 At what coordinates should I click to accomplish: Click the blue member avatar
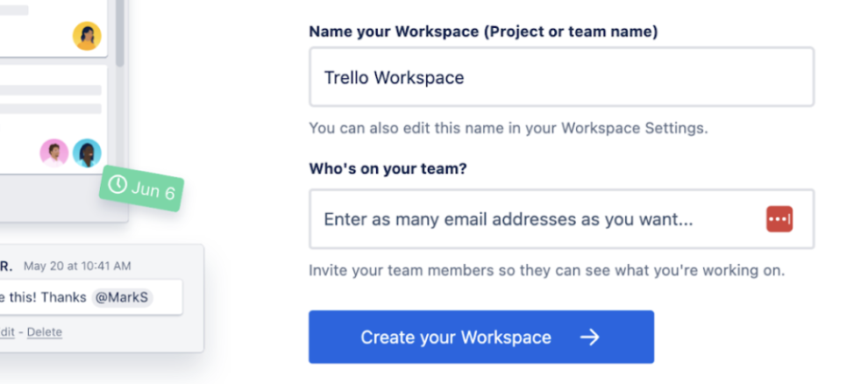[x=87, y=153]
